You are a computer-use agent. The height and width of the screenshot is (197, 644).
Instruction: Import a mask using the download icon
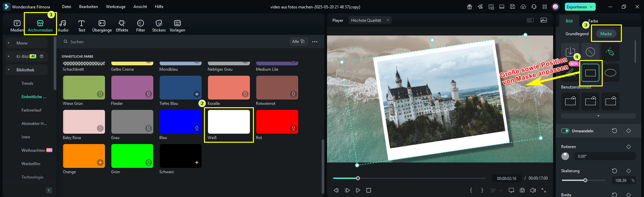coord(570,52)
